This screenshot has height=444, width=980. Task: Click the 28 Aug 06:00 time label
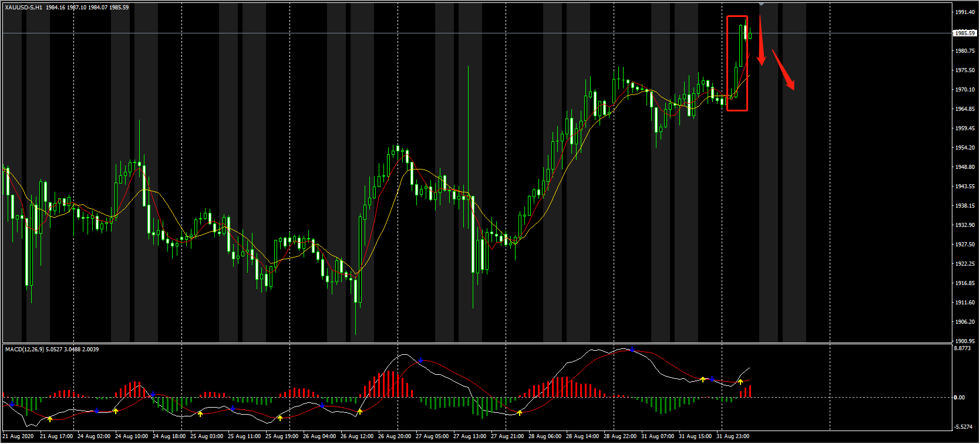(x=545, y=436)
